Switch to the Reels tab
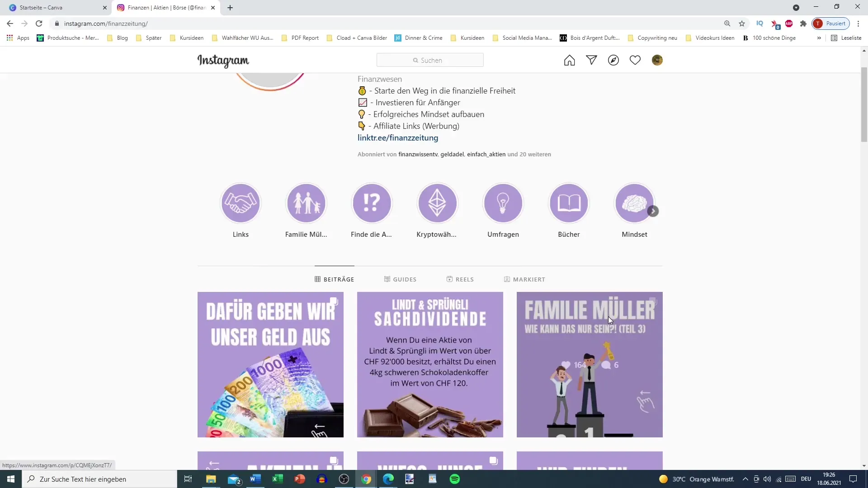The image size is (868, 488). 460,279
